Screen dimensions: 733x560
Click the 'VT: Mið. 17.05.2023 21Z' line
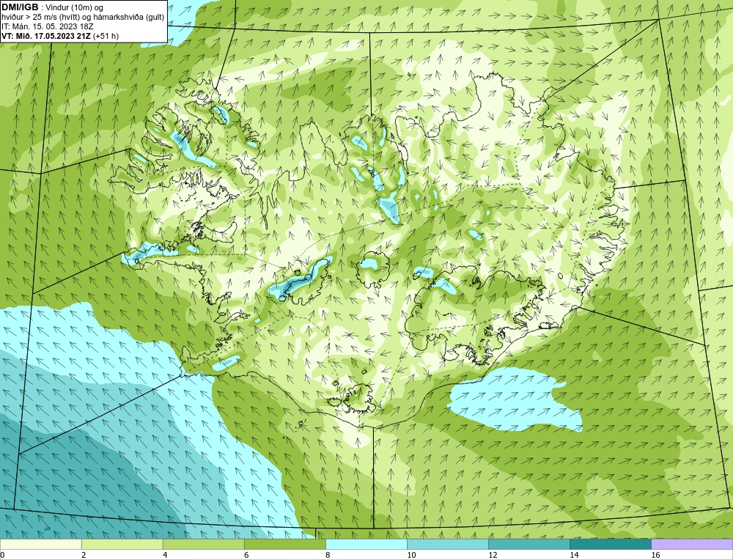(46, 36)
